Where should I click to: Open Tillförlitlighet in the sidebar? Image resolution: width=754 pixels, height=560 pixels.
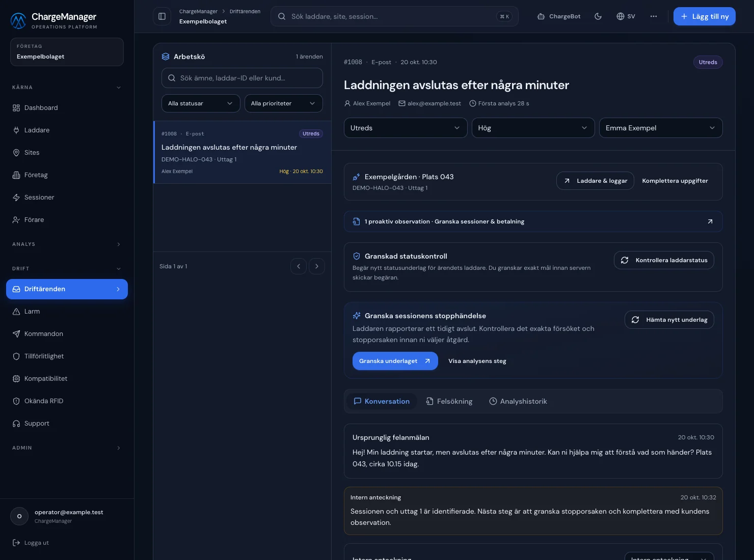click(x=67, y=356)
